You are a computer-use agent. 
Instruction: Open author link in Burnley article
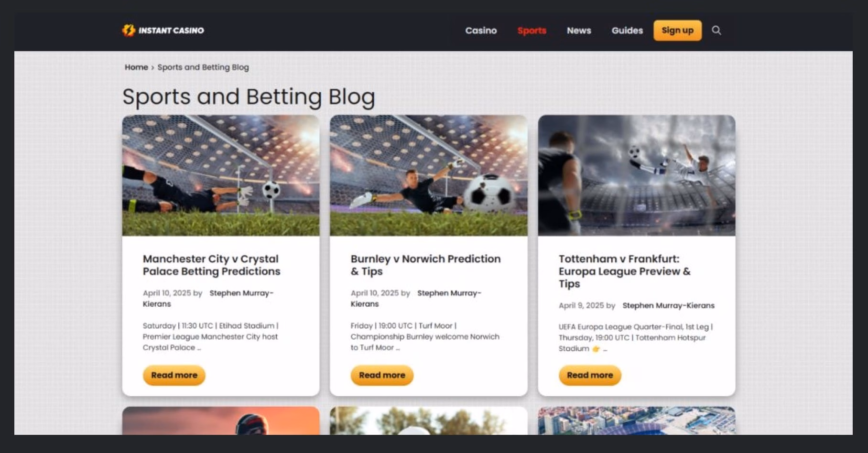coord(416,298)
